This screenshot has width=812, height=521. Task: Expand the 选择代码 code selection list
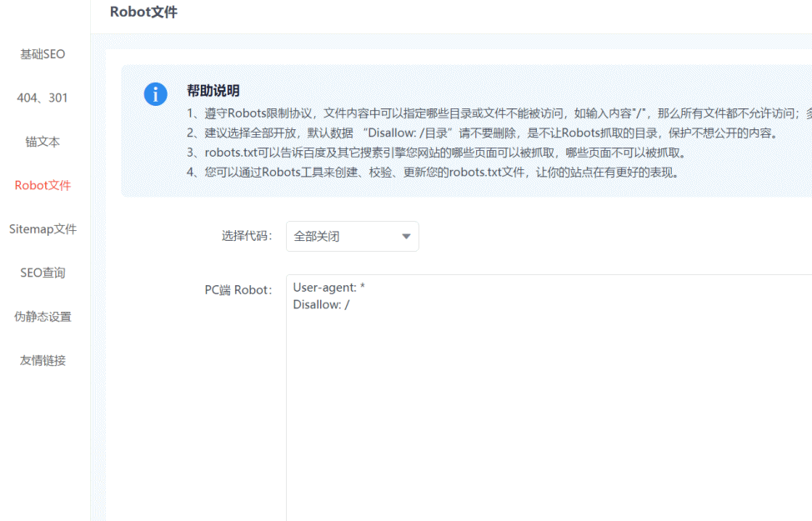[x=352, y=236]
